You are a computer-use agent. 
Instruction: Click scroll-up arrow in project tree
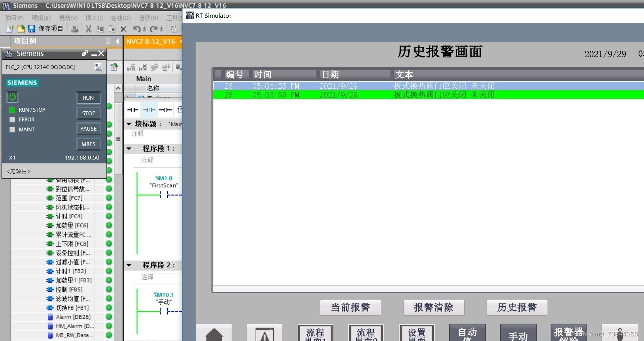coord(118,88)
